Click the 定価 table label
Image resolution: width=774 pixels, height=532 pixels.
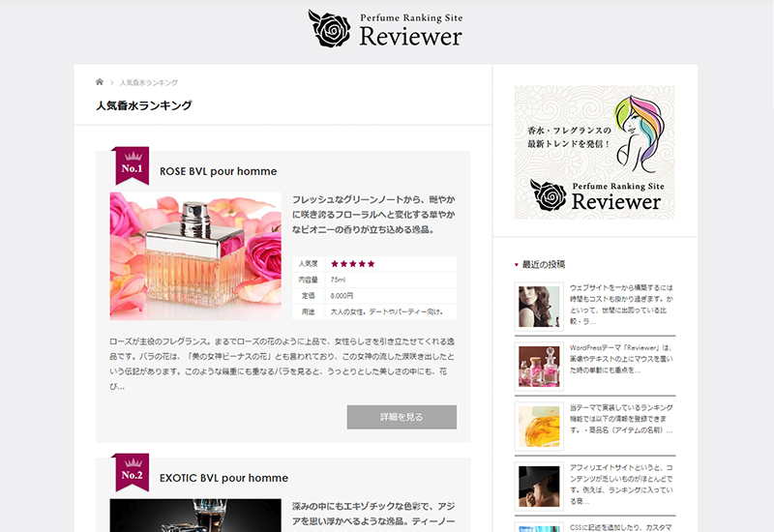pyautogui.click(x=308, y=296)
